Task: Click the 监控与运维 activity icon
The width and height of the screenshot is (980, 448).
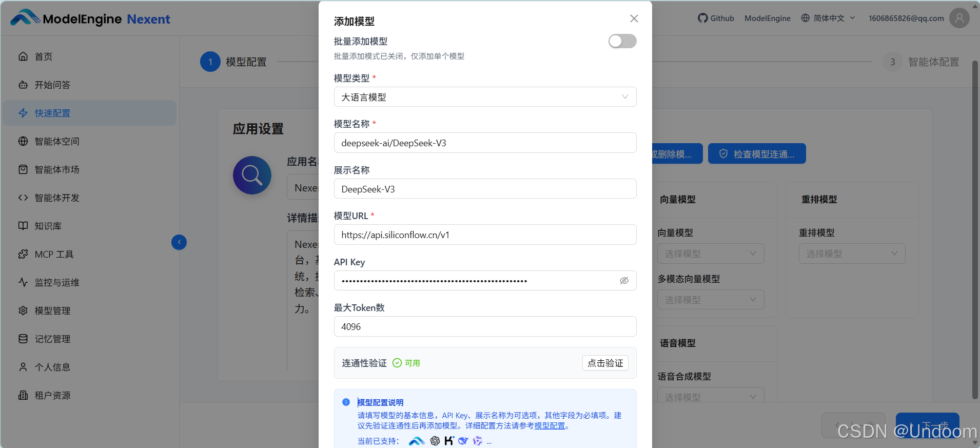Action: point(23,282)
